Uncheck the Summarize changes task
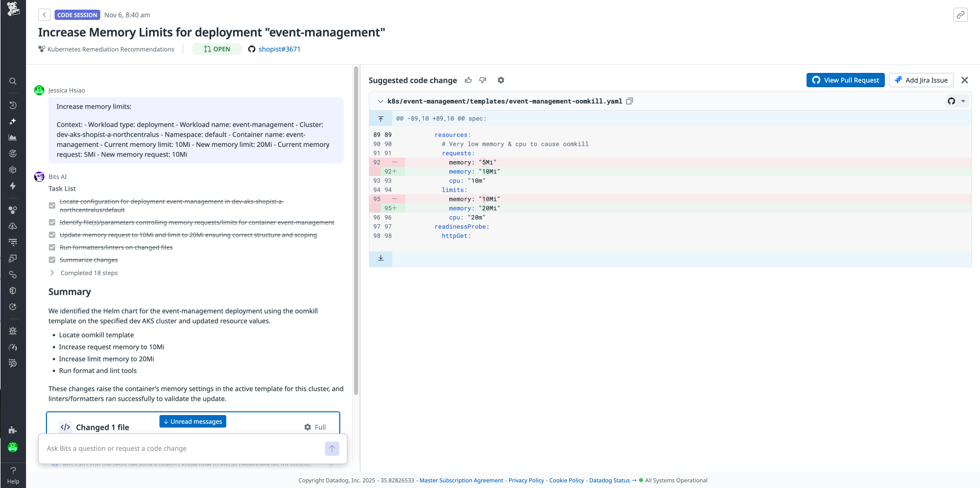 [52, 260]
